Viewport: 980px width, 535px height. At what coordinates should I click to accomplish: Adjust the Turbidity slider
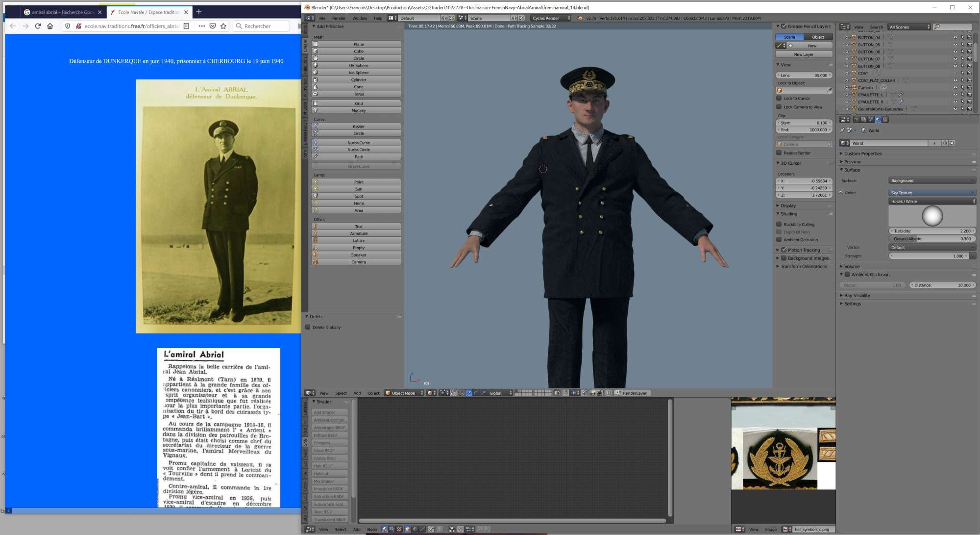[932, 231]
